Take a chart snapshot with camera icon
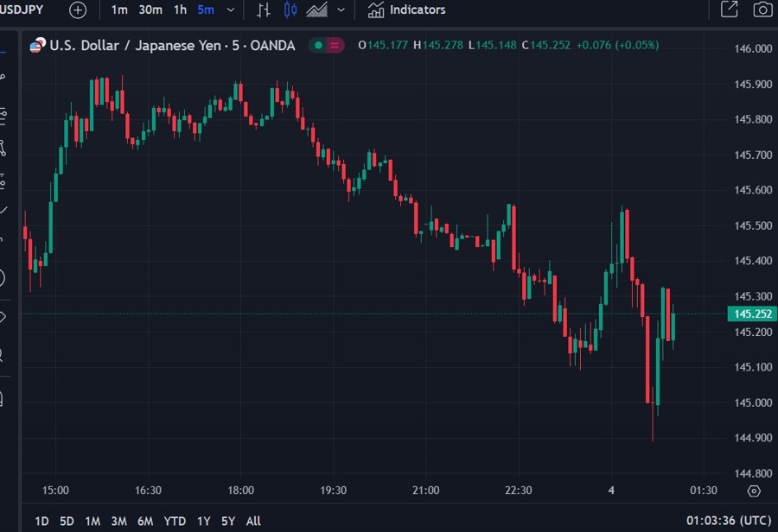778x532 pixels. click(x=762, y=10)
